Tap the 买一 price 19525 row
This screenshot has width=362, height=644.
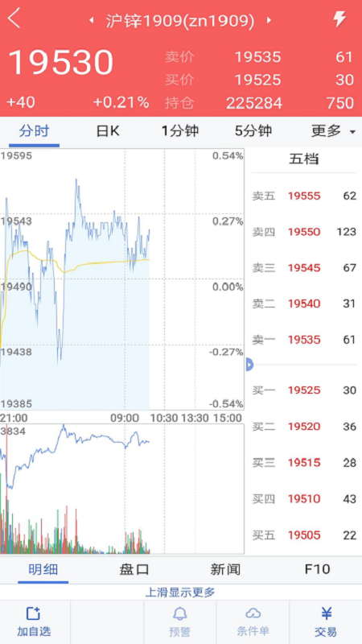tap(304, 390)
